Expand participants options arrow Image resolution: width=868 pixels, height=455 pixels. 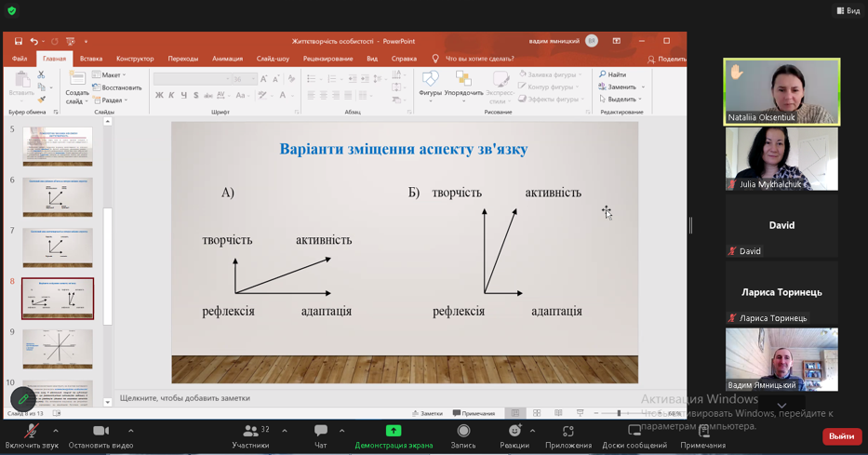point(285,431)
